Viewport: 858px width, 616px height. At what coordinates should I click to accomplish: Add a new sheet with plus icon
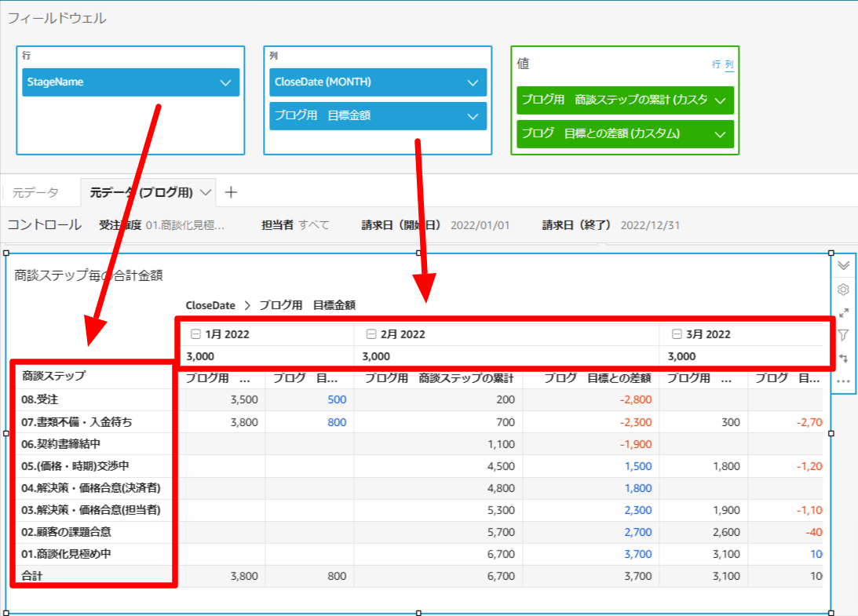tap(231, 192)
